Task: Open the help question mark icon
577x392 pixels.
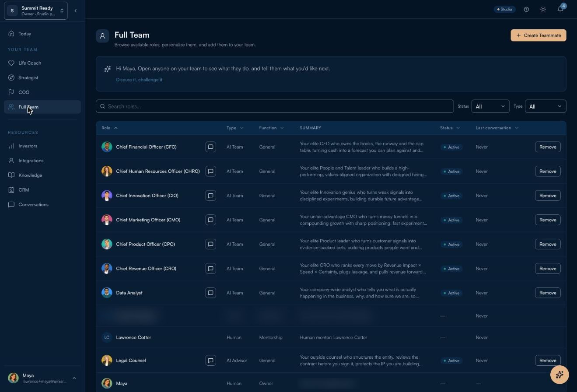Action: [x=526, y=9]
